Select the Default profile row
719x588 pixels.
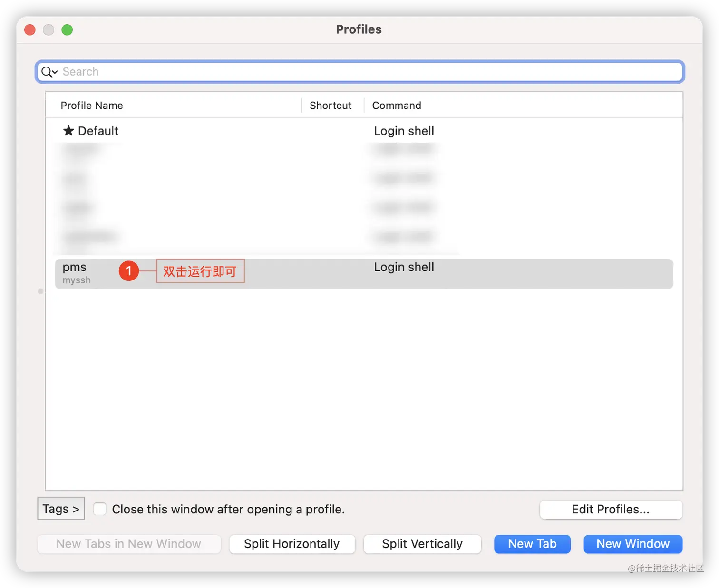tap(364, 131)
